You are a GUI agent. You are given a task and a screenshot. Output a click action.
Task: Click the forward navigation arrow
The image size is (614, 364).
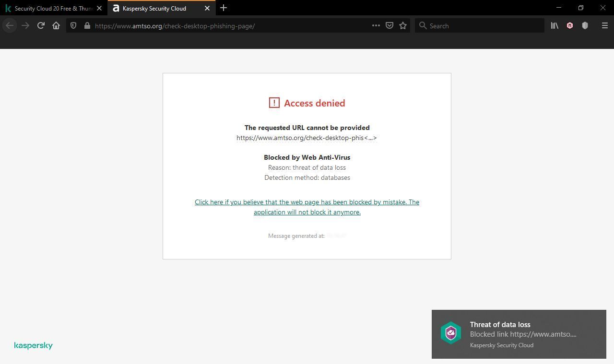25,26
